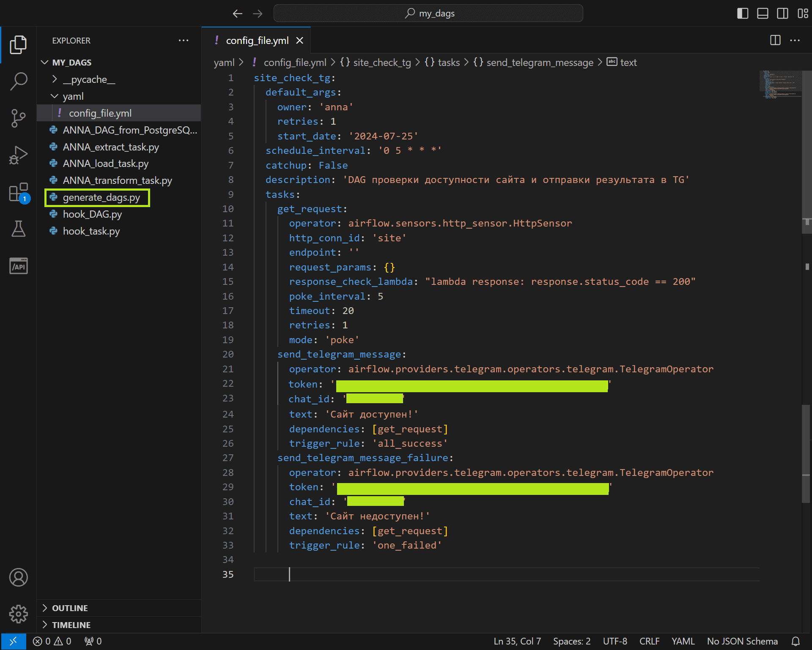Open Customize Layout icon
Screen dimensions: 812x650
(802, 14)
